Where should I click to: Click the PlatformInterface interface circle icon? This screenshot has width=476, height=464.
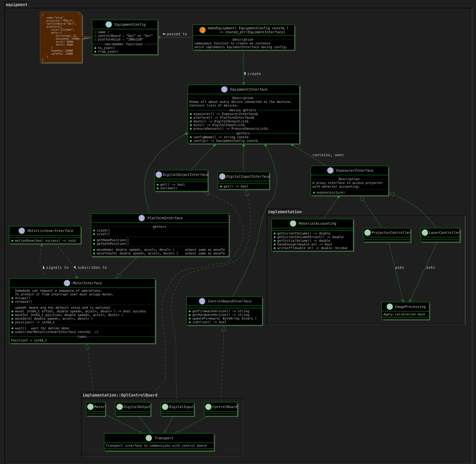tap(142, 218)
